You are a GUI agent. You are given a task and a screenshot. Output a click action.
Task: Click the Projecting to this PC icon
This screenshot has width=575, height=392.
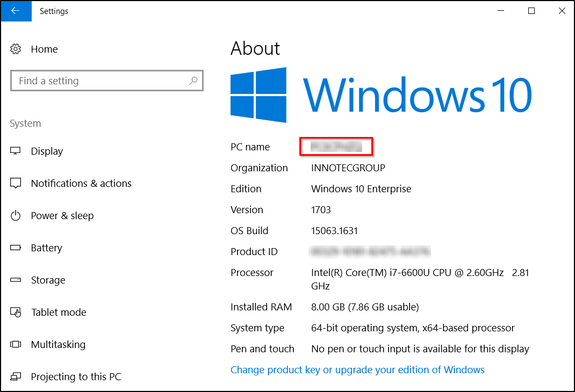point(16,376)
